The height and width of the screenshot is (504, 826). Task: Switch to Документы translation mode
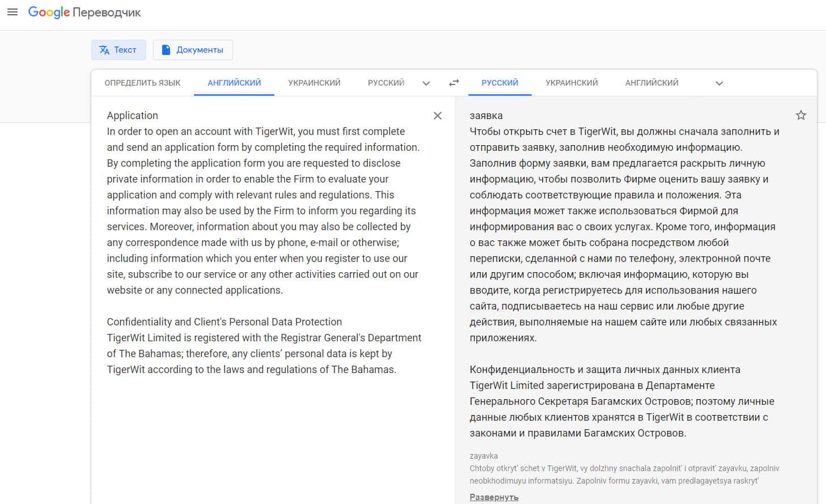(193, 50)
